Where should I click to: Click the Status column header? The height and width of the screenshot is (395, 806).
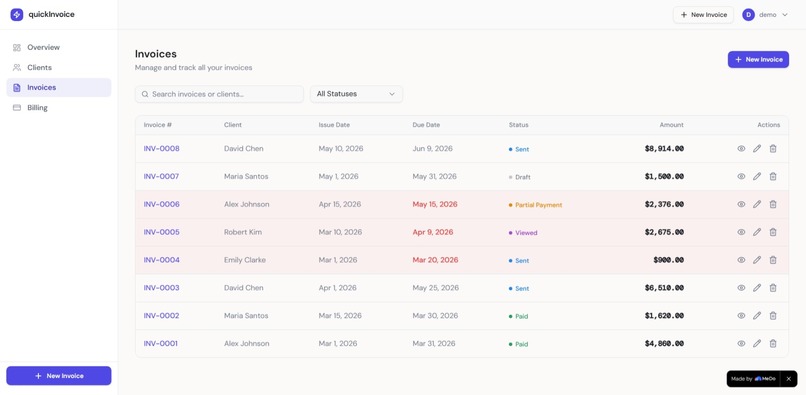[x=519, y=125]
